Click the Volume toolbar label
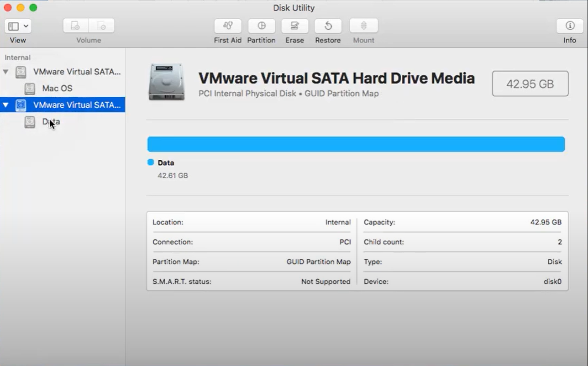588x366 pixels. [x=89, y=40]
